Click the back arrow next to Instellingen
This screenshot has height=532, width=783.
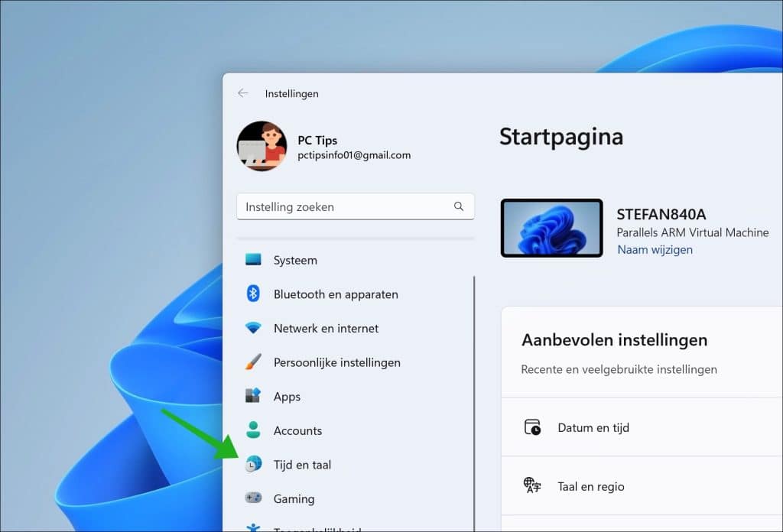tap(242, 93)
